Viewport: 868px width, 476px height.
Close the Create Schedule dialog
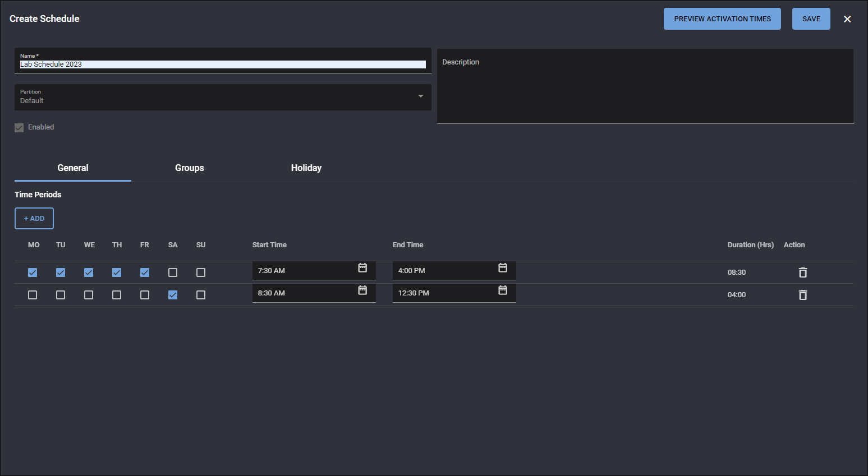point(847,19)
